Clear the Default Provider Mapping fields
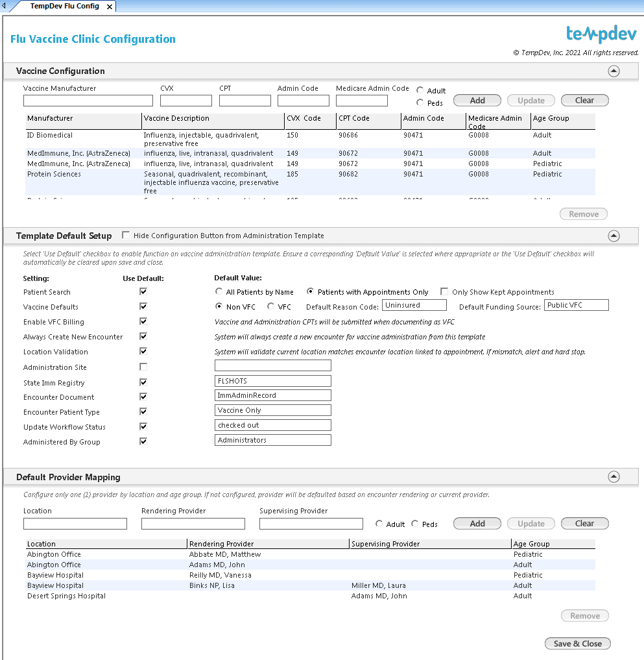Image resolution: width=644 pixels, height=660 pixels. click(x=584, y=524)
